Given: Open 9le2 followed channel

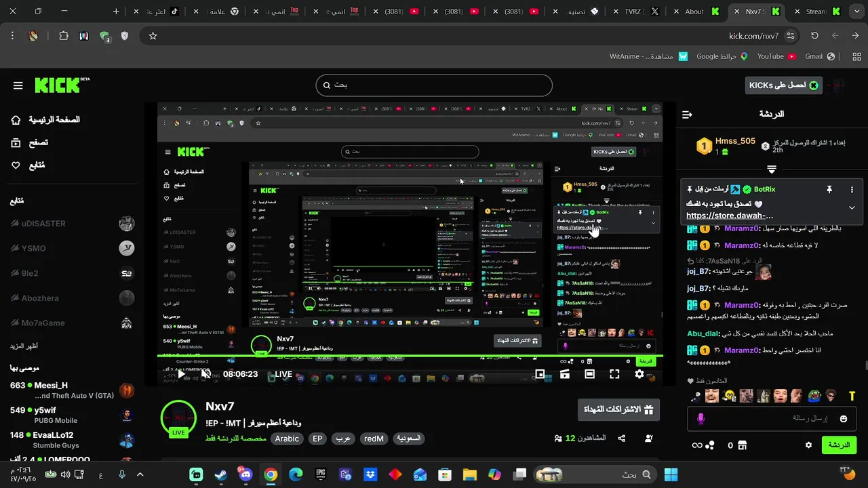Looking at the screenshot, I should (x=72, y=274).
